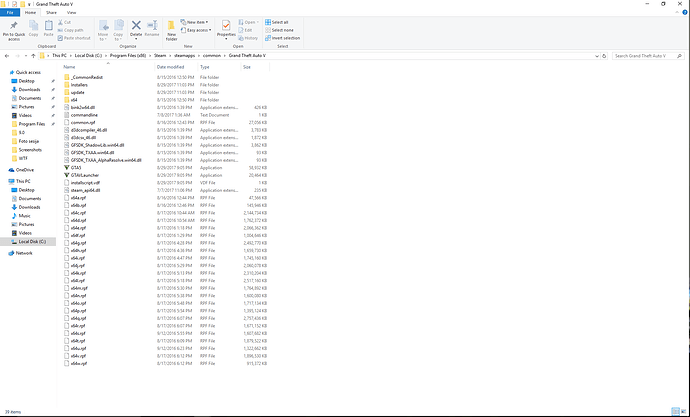Select the GTA5 application file
This screenshot has height=417, width=690.
pyautogui.click(x=76, y=168)
